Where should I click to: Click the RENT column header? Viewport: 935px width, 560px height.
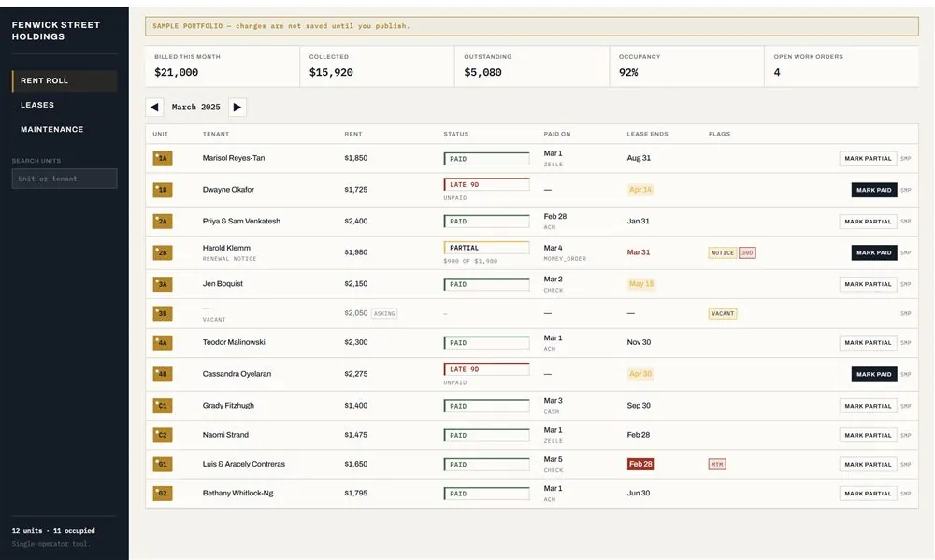coord(353,135)
